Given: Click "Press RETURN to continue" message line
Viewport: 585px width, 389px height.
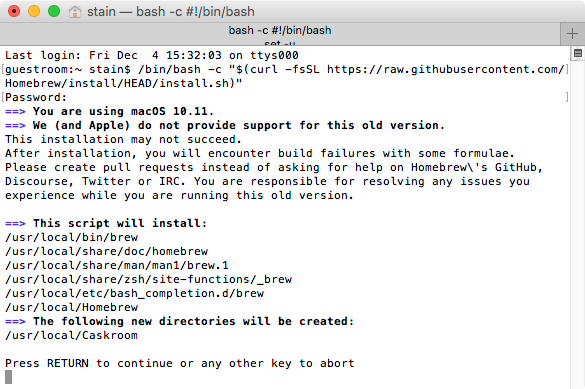Looking at the screenshot, I should (x=179, y=363).
